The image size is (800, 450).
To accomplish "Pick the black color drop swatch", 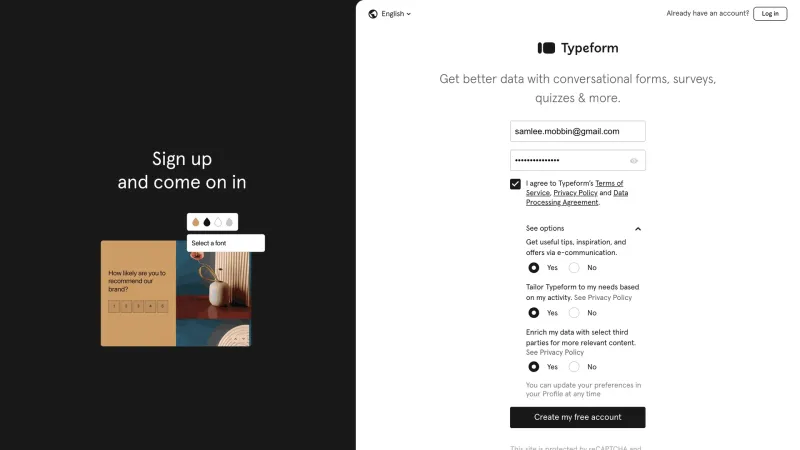I will pyautogui.click(x=207, y=222).
